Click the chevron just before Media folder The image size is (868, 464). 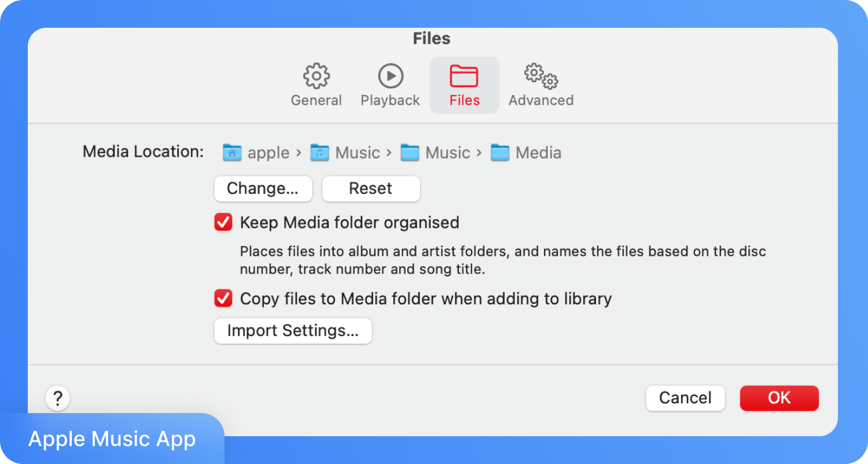tap(479, 153)
